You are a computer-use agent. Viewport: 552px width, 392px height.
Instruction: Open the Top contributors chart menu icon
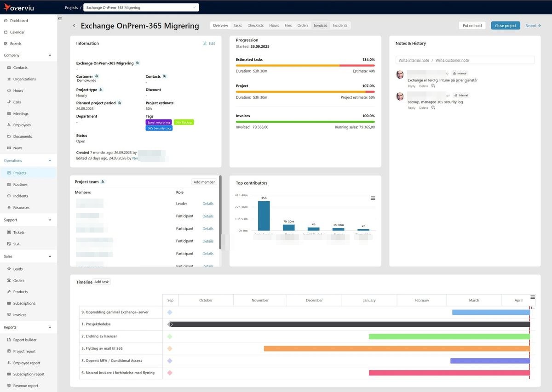(373, 198)
